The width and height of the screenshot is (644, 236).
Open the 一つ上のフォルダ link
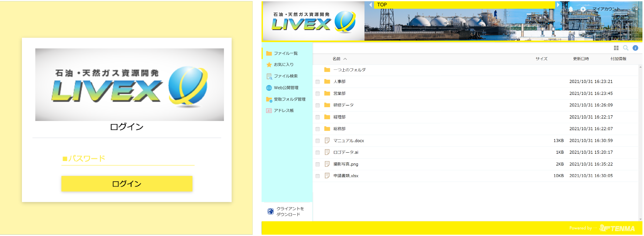(349, 70)
